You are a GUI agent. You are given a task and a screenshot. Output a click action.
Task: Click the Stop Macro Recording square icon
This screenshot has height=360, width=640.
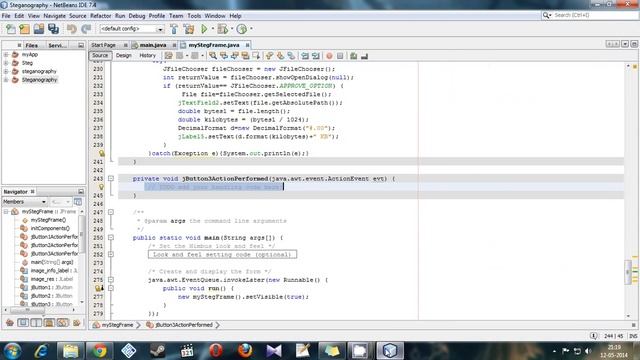[x=340, y=56]
